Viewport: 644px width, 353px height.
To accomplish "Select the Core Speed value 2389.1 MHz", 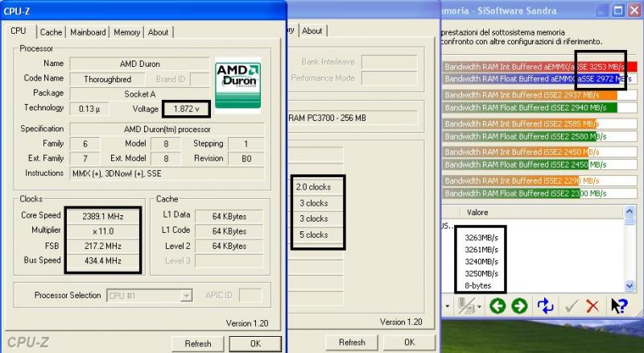I will 103,217.
